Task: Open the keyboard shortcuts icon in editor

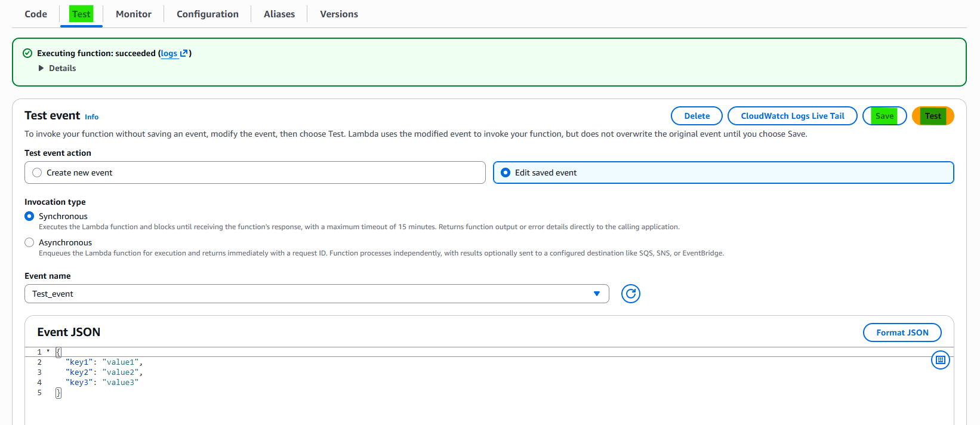Action: click(x=941, y=360)
